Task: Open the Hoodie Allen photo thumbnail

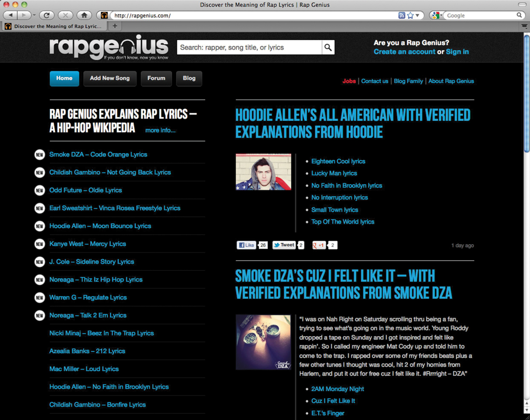Action: 263,171
